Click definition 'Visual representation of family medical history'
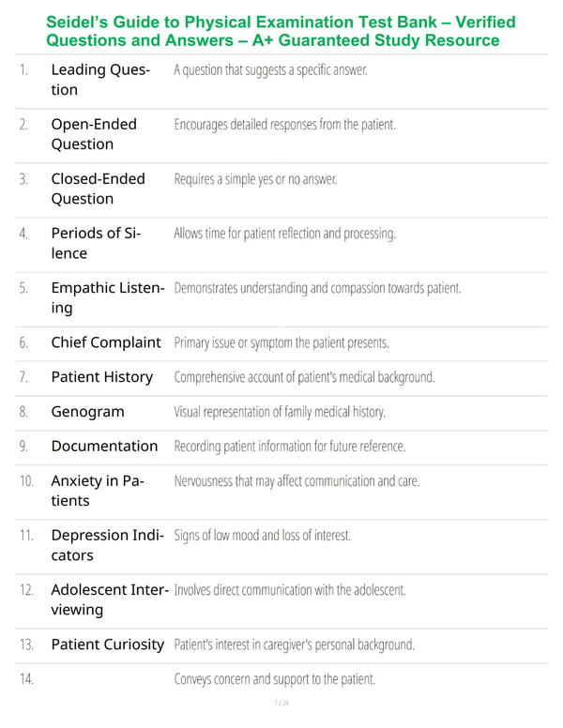Image resolution: width=563 pixels, height=728 pixels. click(280, 412)
